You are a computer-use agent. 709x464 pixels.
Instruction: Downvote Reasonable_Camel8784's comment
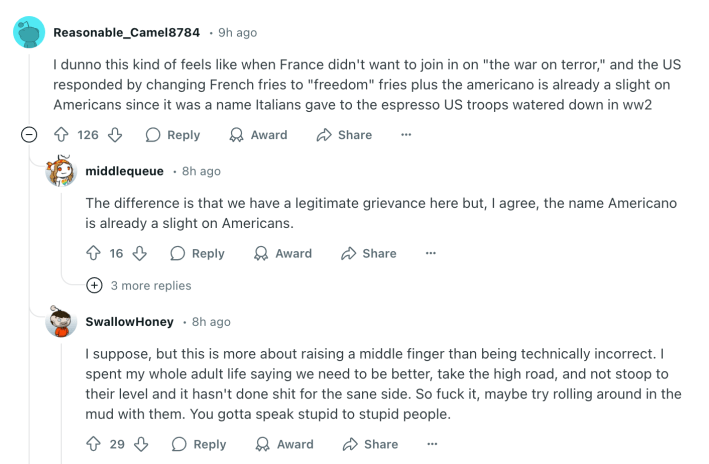pyautogui.click(x=115, y=135)
